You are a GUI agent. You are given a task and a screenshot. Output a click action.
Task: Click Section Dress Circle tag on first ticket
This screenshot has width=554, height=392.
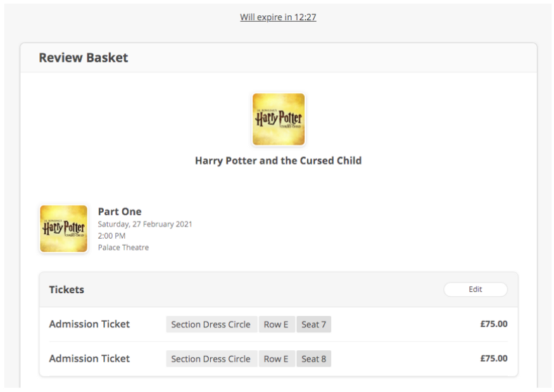(x=211, y=324)
